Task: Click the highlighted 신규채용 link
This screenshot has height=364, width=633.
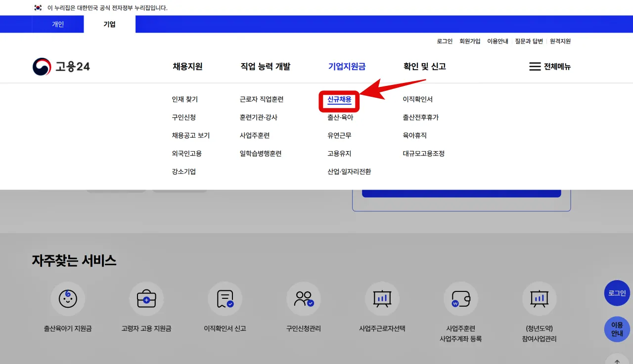Action: pyautogui.click(x=339, y=99)
